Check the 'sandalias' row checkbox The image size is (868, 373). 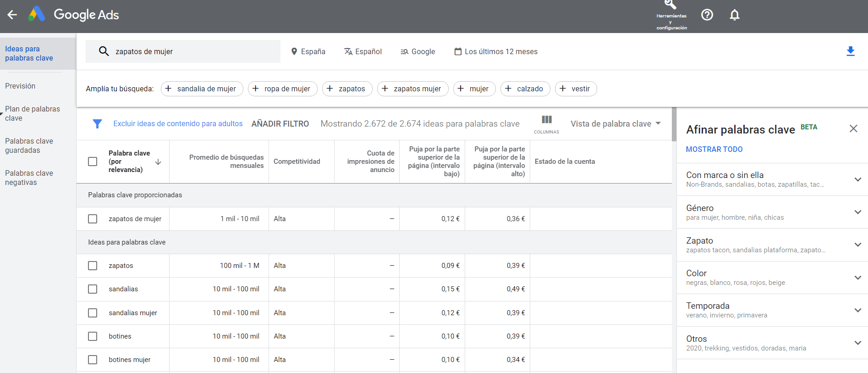93,289
